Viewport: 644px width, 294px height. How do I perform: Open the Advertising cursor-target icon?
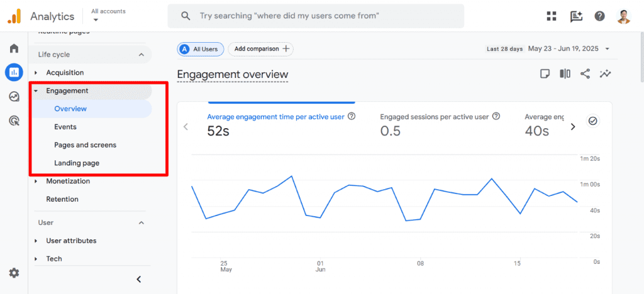[x=14, y=121]
